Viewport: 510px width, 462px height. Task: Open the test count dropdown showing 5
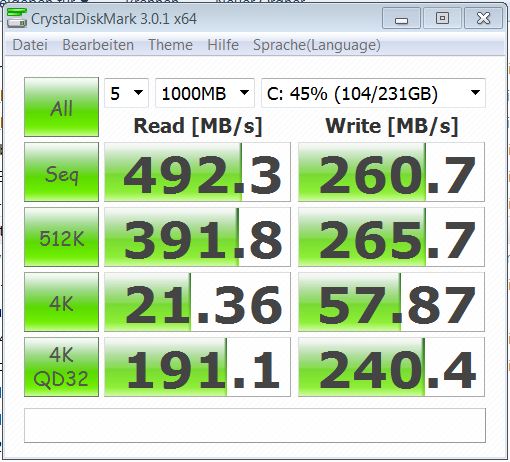(126, 93)
